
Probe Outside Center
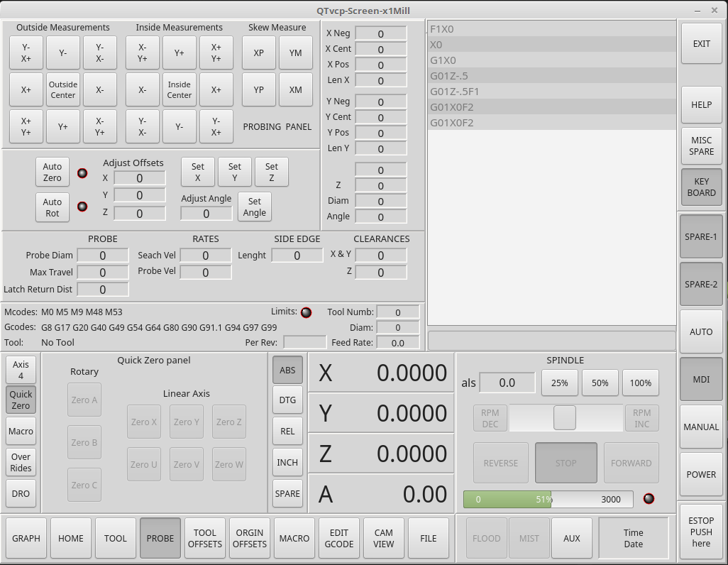[x=63, y=89]
